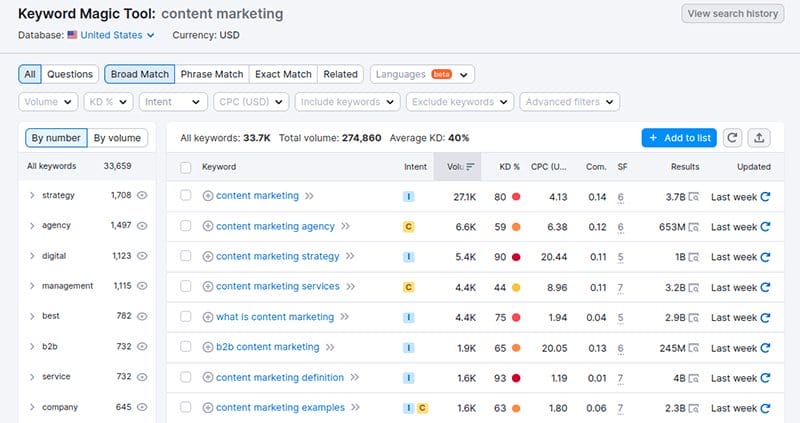
Task: Open the Exclude keywords dropdown
Action: 460,102
